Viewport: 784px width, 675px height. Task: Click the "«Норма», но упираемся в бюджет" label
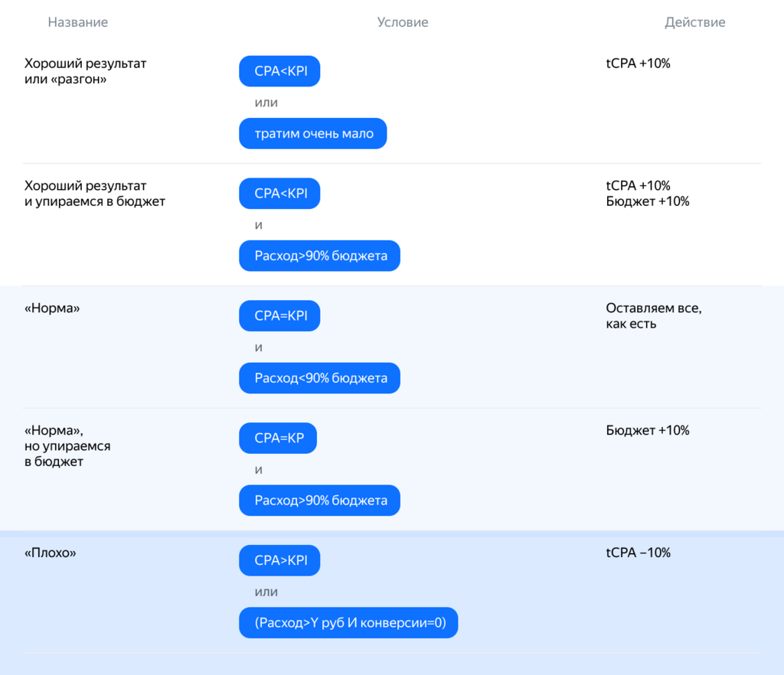pyautogui.click(x=67, y=446)
